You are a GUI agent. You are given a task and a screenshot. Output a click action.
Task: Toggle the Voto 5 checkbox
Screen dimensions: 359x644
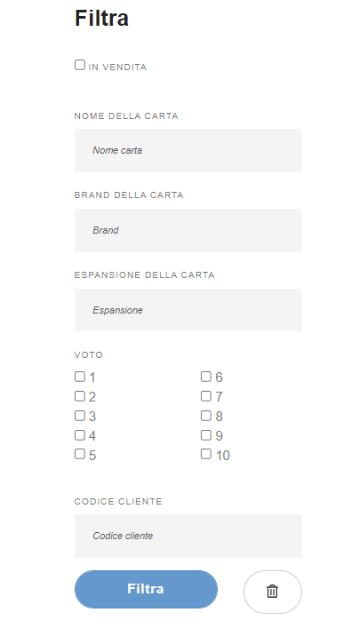(x=80, y=454)
